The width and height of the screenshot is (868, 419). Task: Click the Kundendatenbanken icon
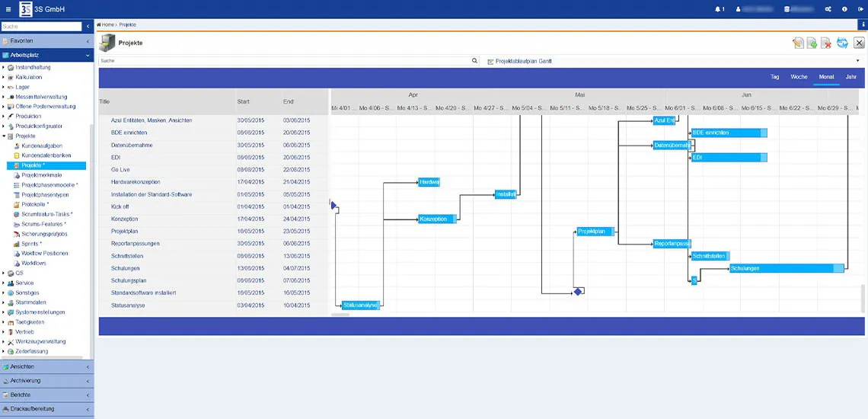click(x=17, y=155)
